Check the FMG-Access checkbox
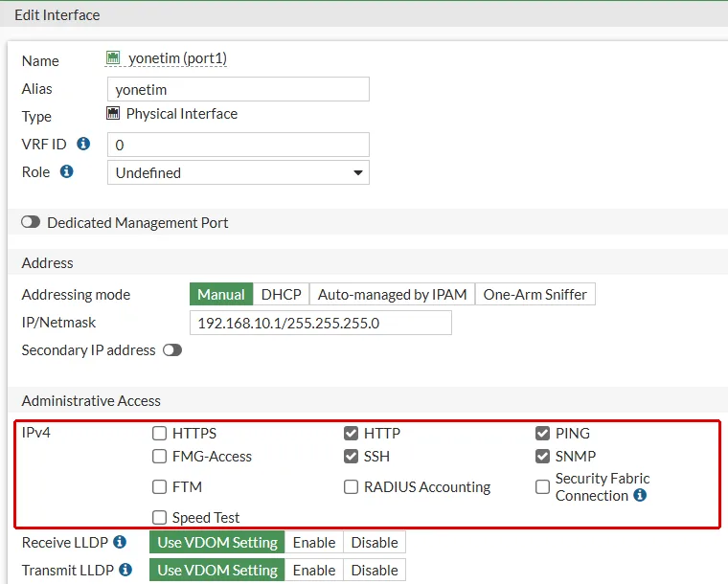 159,457
